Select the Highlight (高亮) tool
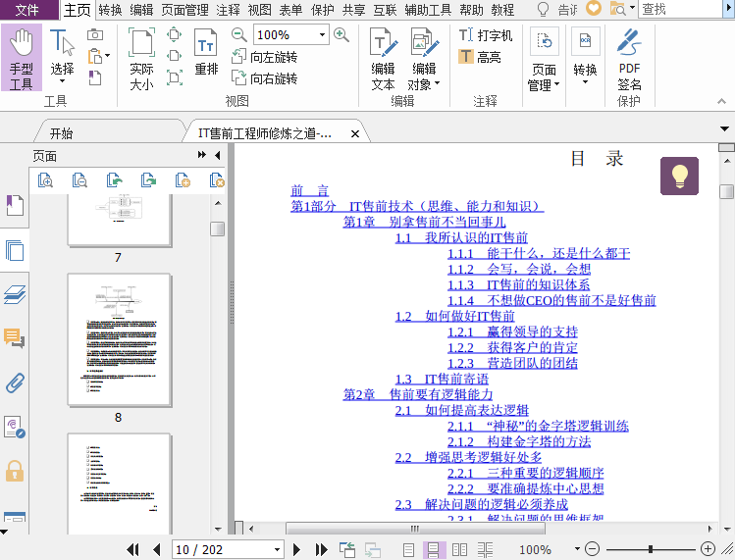 click(480, 57)
